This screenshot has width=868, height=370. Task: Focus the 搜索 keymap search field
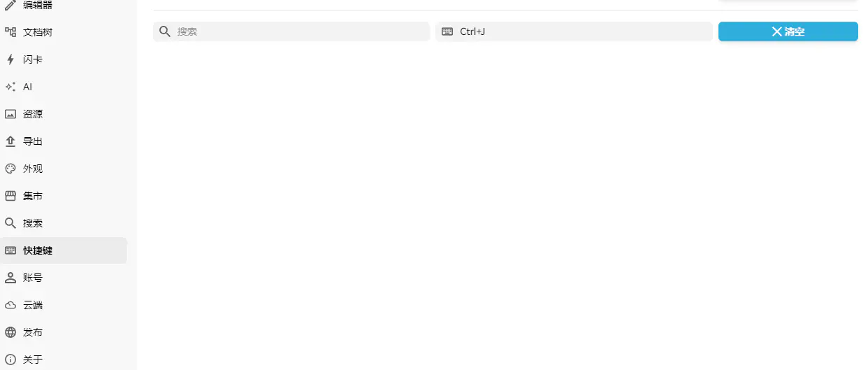pyautogui.click(x=291, y=31)
